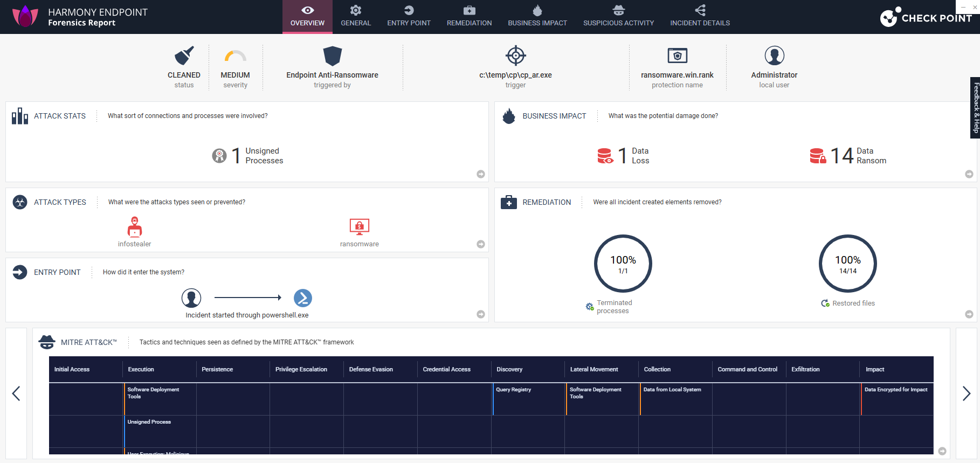Select the Execution column header
Image resolution: width=980 pixels, height=463 pixels.
coord(160,369)
